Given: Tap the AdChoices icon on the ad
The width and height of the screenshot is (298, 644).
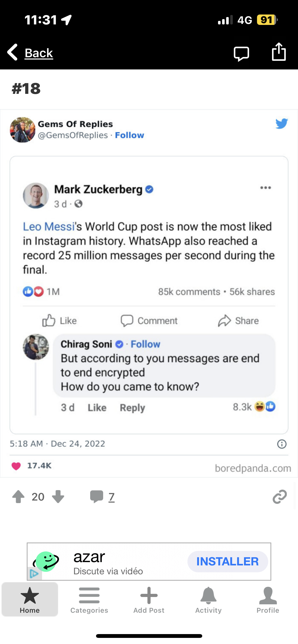Looking at the screenshot, I should coord(34,574).
